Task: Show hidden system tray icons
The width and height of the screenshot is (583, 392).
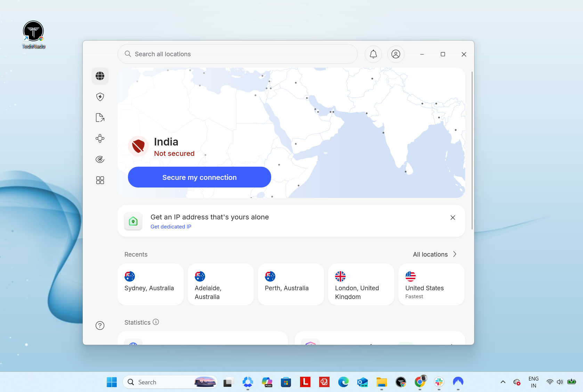Action: 503,382
